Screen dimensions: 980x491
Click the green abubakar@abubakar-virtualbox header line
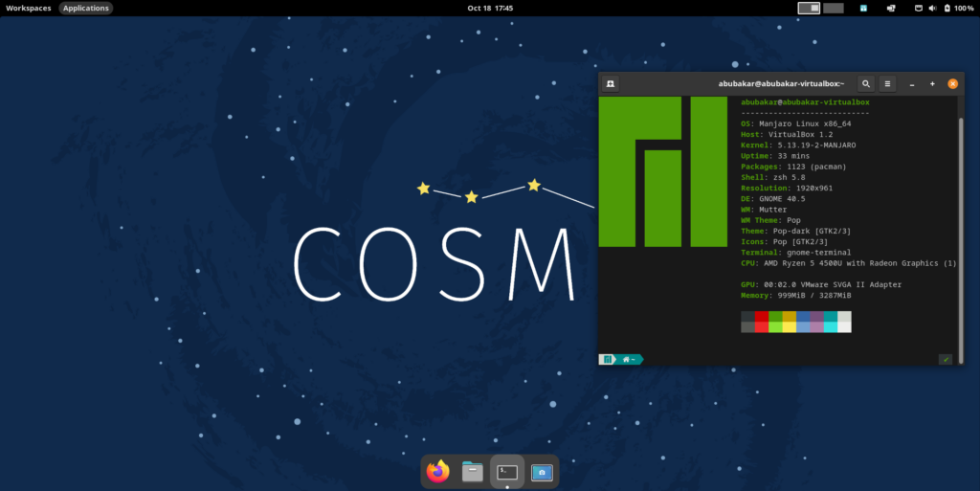pyautogui.click(x=805, y=102)
